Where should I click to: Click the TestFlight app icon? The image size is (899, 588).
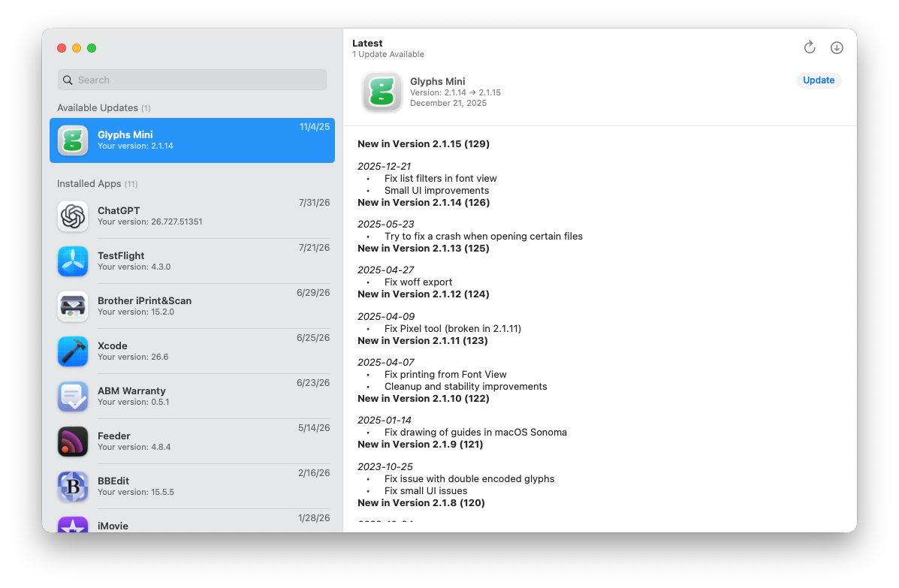73,261
